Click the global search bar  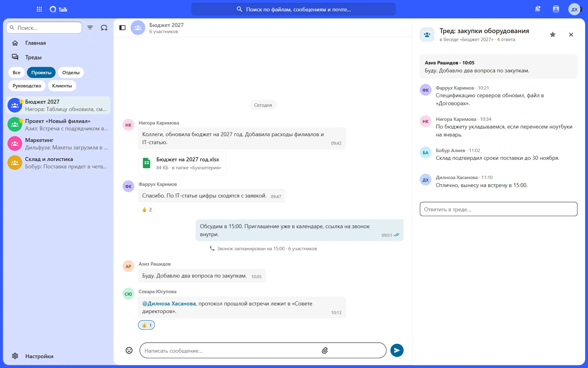(293, 9)
